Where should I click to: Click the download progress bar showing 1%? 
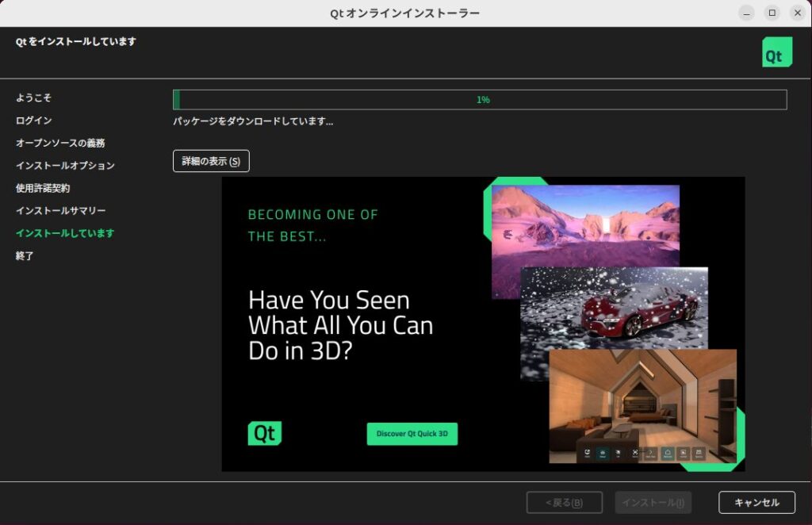pos(480,100)
